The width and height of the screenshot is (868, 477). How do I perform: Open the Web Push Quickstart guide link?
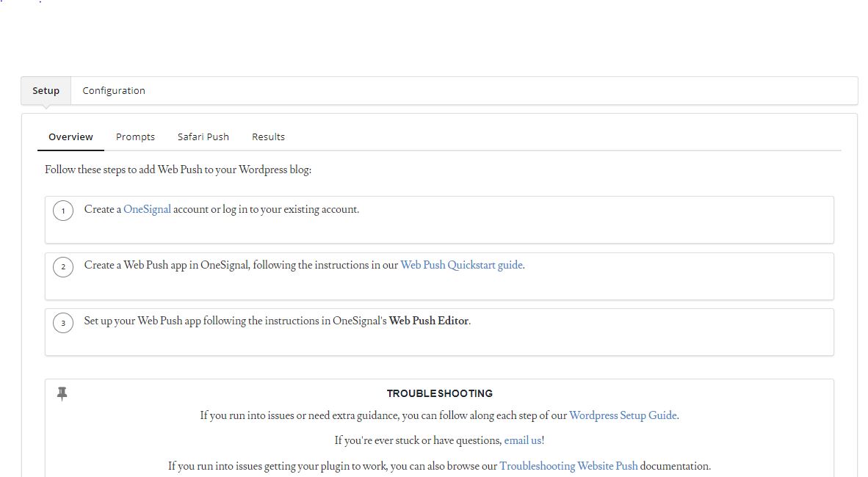point(461,265)
